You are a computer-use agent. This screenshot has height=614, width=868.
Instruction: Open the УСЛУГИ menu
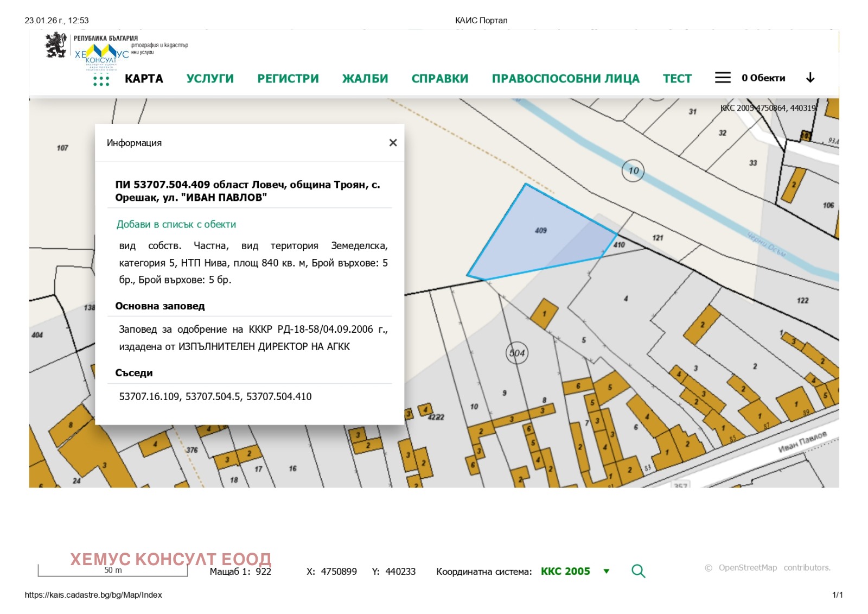pos(210,79)
